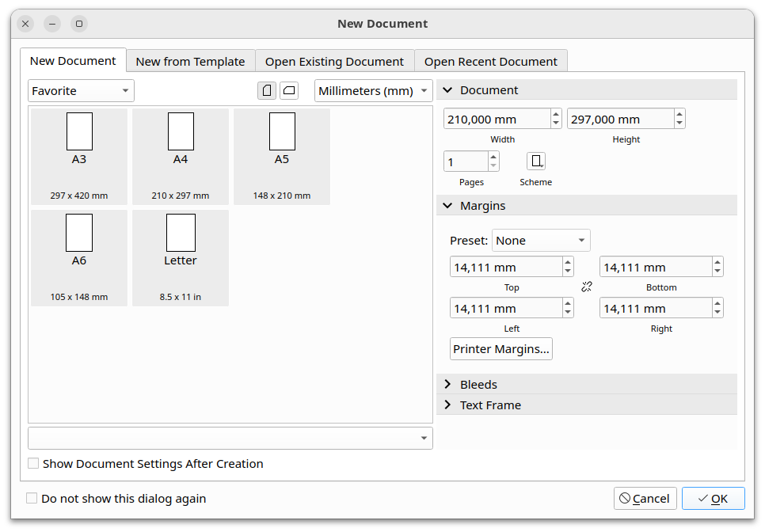Open the Favorite page size category dropdown
This screenshot has width=765, height=532.
(x=81, y=91)
